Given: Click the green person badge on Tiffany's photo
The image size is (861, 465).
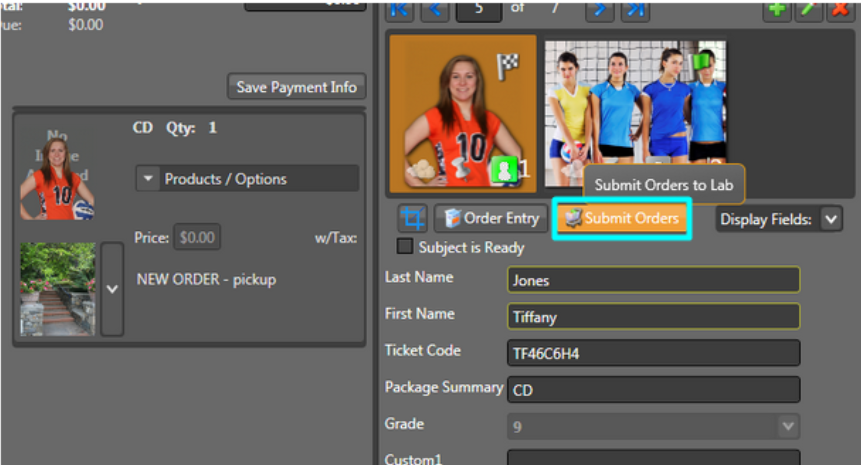Looking at the screenshot, I should 504,169.
